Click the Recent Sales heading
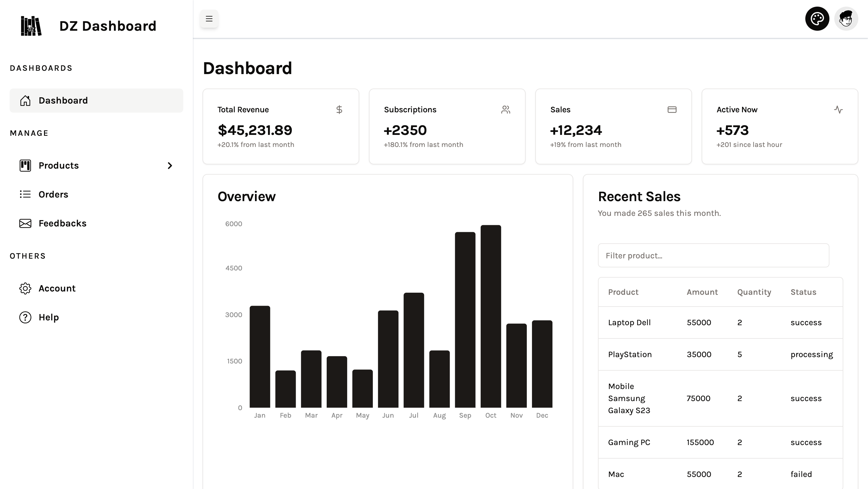This screenshot has height=489, width=868. (639, 197)
